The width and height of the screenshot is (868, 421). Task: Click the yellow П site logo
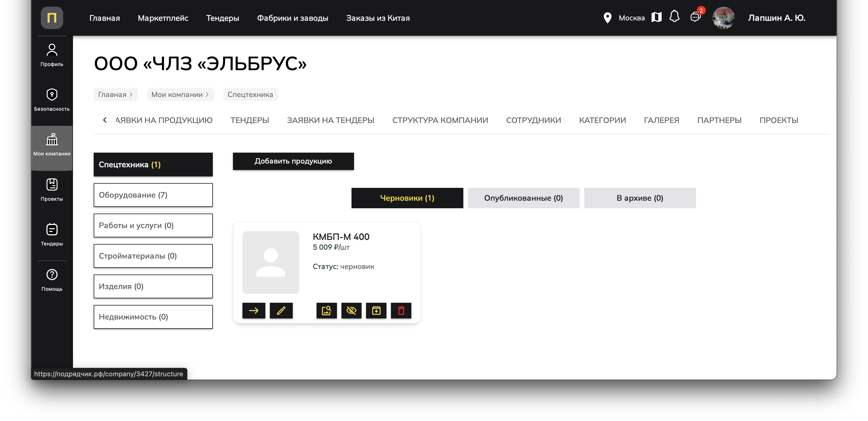52,18
